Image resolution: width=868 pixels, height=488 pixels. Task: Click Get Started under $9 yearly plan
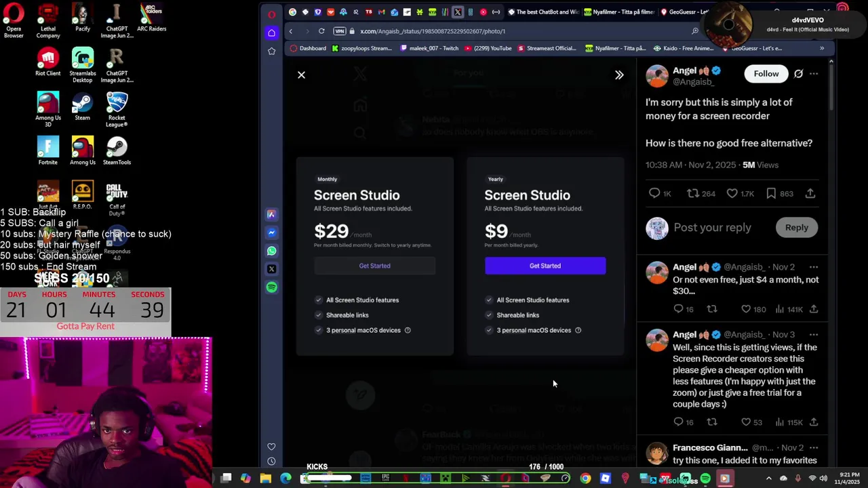[x=545, y=266]
